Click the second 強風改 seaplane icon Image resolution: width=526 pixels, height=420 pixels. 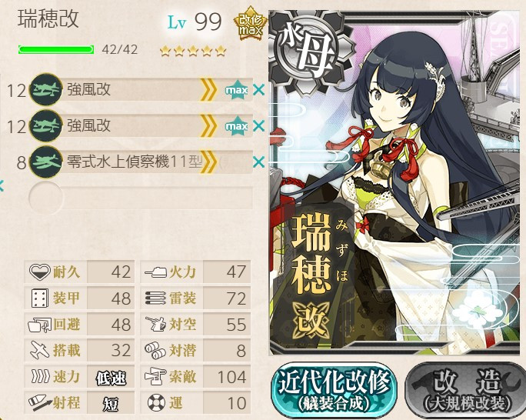[46, 126]
